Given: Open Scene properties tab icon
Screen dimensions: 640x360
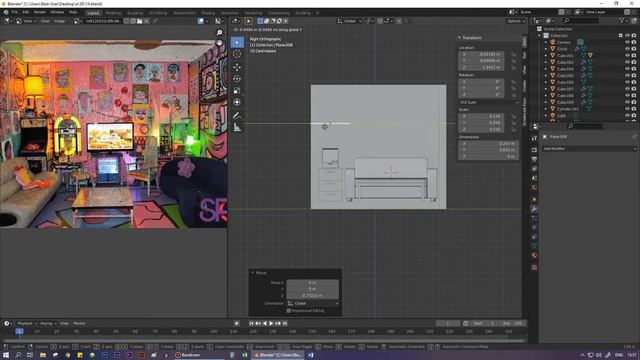Looking at the screenshot, I should tap(534, 178).
